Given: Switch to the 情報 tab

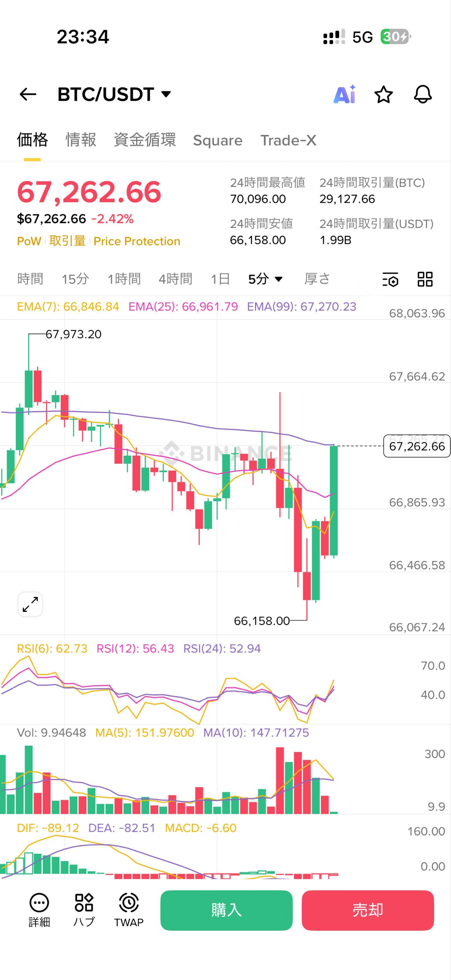Looking at the screenshot, I should pyautogui.click(x=81, y=140).
